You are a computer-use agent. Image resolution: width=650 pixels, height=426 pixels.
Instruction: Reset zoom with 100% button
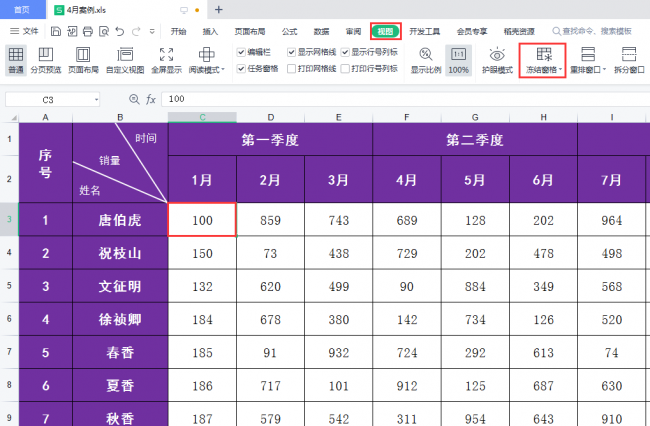pos(458,61)
